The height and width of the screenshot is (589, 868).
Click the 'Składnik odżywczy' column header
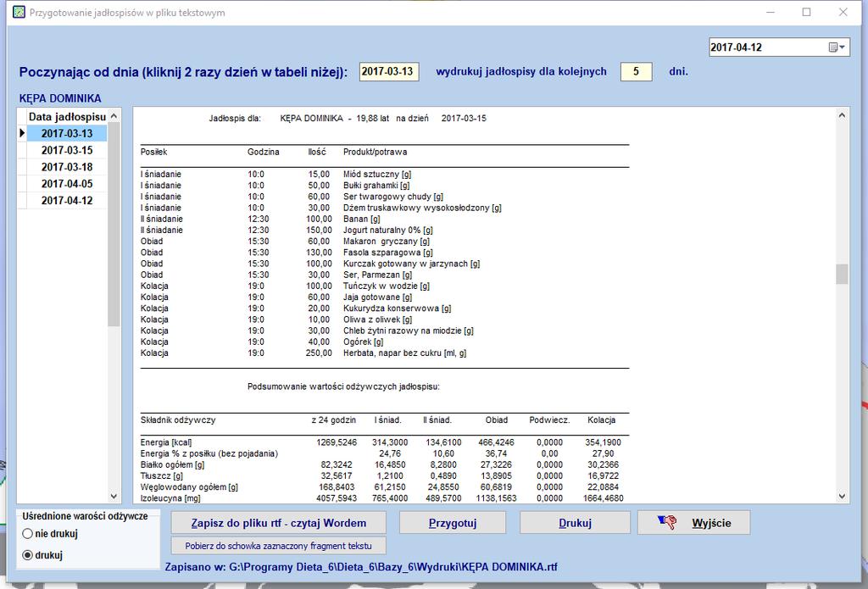[x=178, y=420]
